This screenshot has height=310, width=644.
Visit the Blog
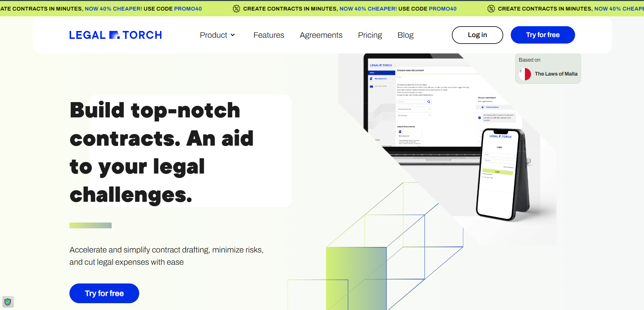[405, 35]
